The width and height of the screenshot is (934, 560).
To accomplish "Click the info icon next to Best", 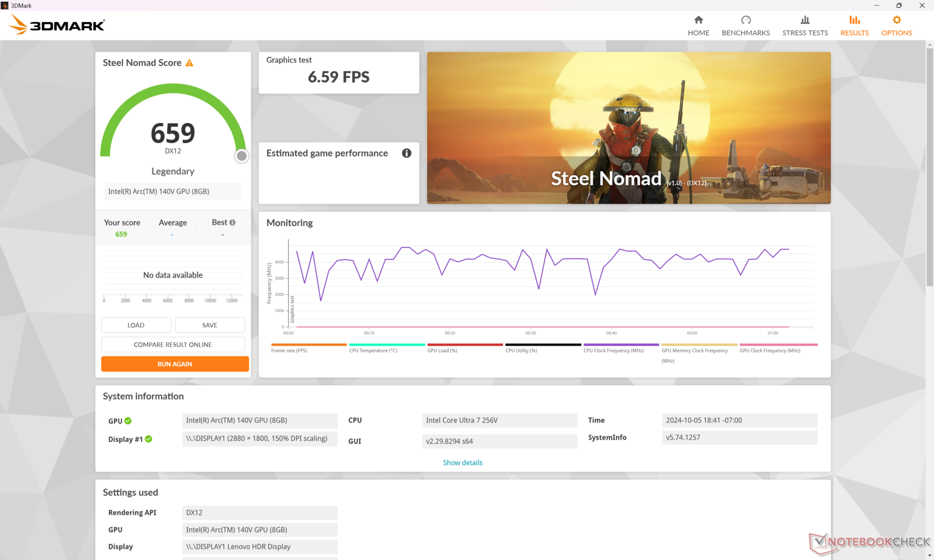I will (x=233, y=223).
